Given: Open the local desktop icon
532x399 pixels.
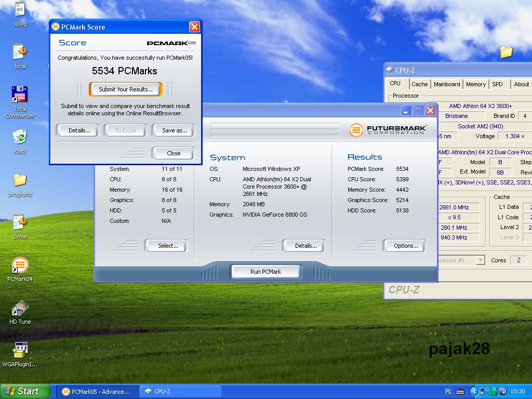Looking at the screenshot, I should [x=20, y=52].
